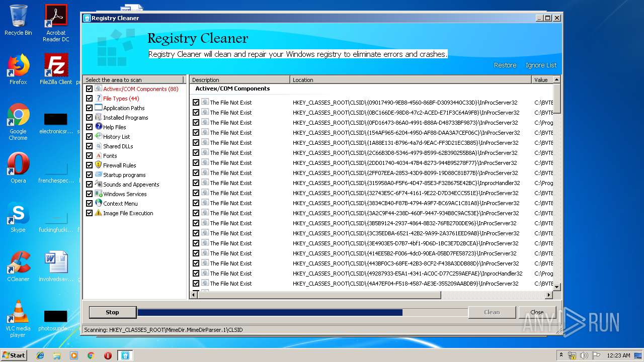Toggle the Windows Services checkbox
The height and width of the screenshot is (362, 644).
(90, 194)
